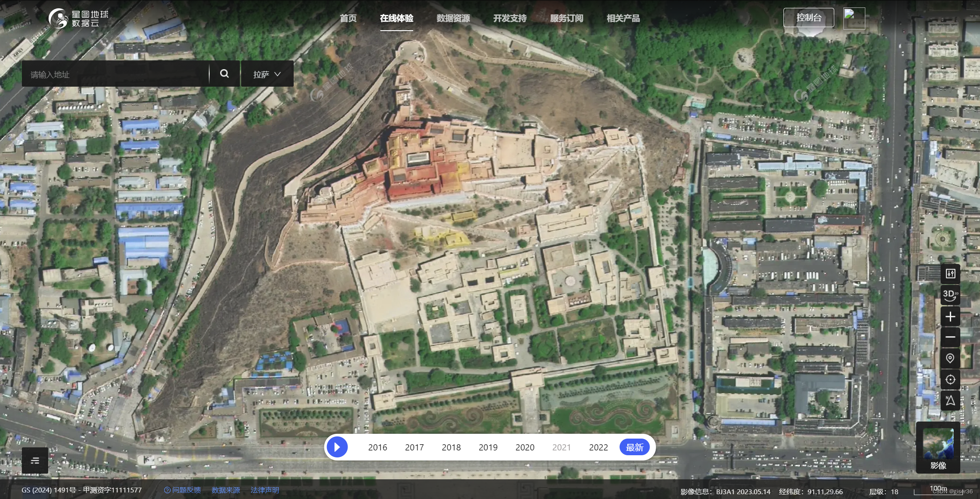980x499 pixels.
Task: Open the bottom-left list menu icon
Action: (35, 460)
